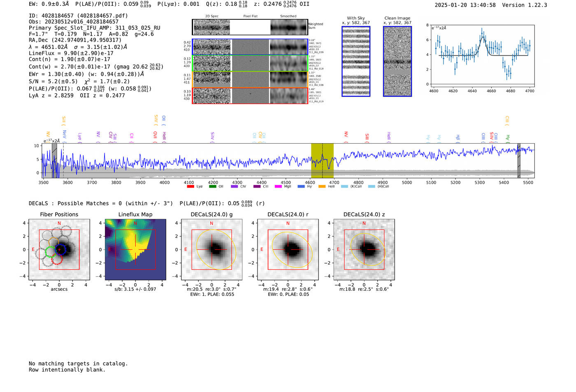
Task: Click the Weighted Sum 2D spectrum row
Action: click(x=250, y=27)
